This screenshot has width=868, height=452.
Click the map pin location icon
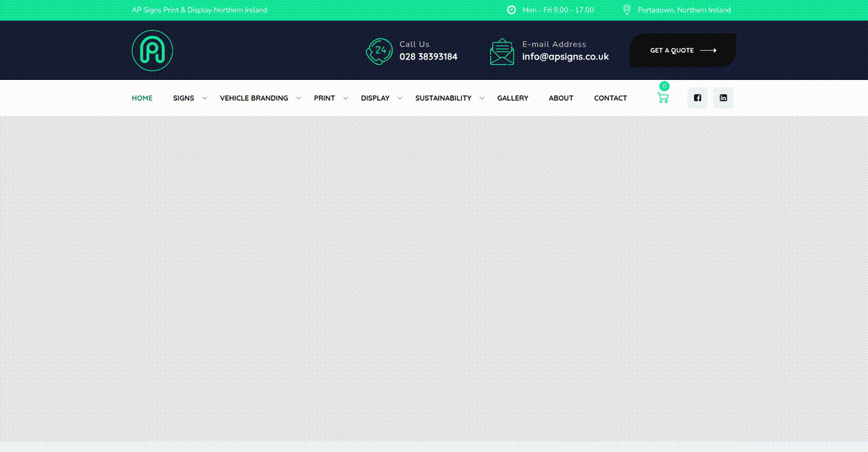pos(627,10)
